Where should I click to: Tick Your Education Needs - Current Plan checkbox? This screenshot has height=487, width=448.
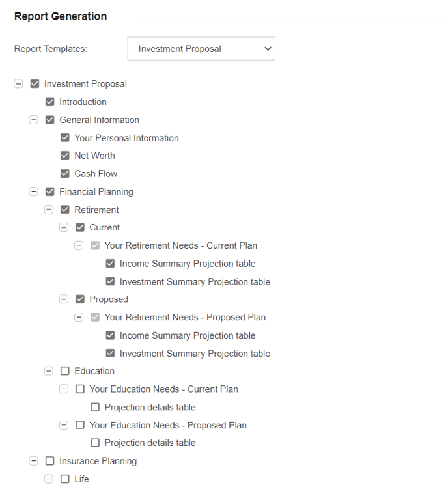tap(80, 389)
